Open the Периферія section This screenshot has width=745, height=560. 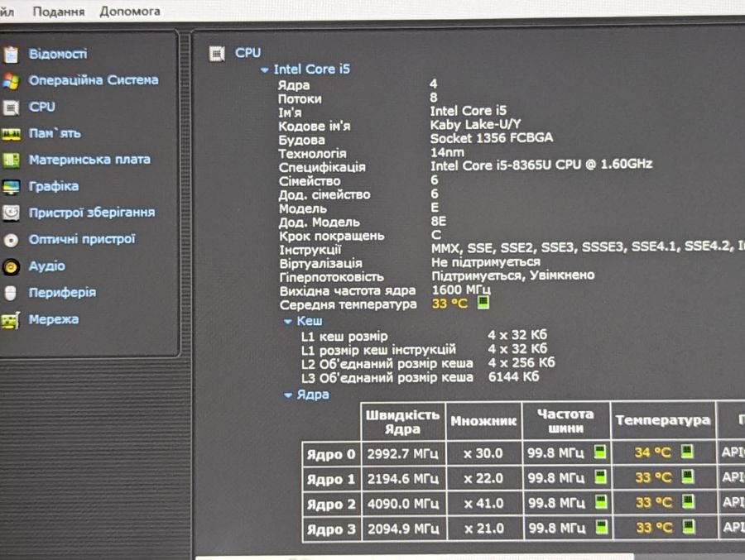pyautogui.click(x=62, y=293)
